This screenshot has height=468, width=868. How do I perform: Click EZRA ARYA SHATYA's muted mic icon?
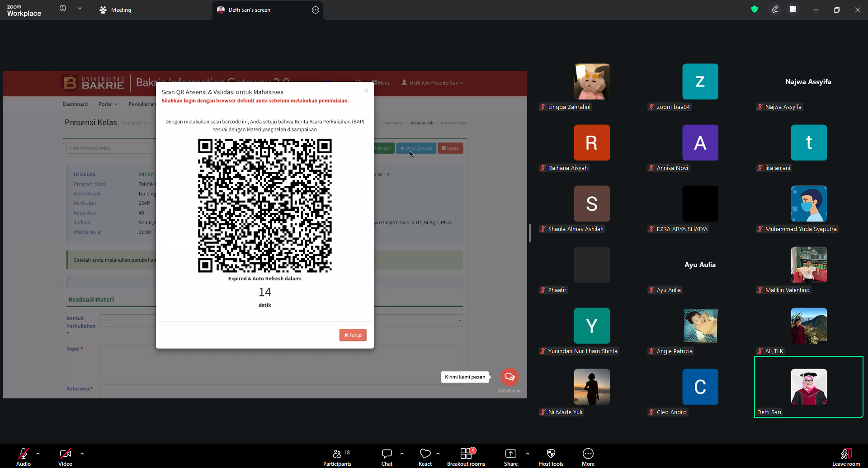click(x=651, y=229)
